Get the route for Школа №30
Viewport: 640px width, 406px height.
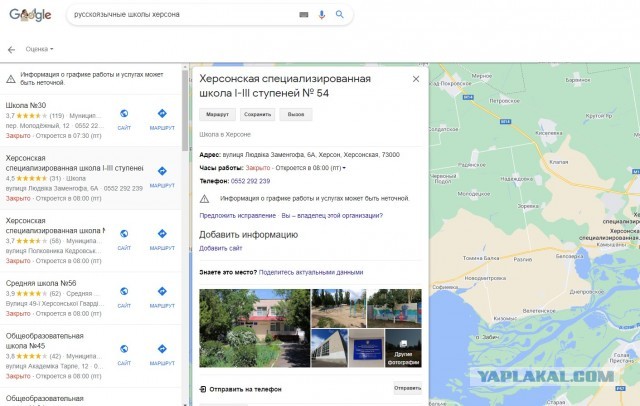click(162, 113)
